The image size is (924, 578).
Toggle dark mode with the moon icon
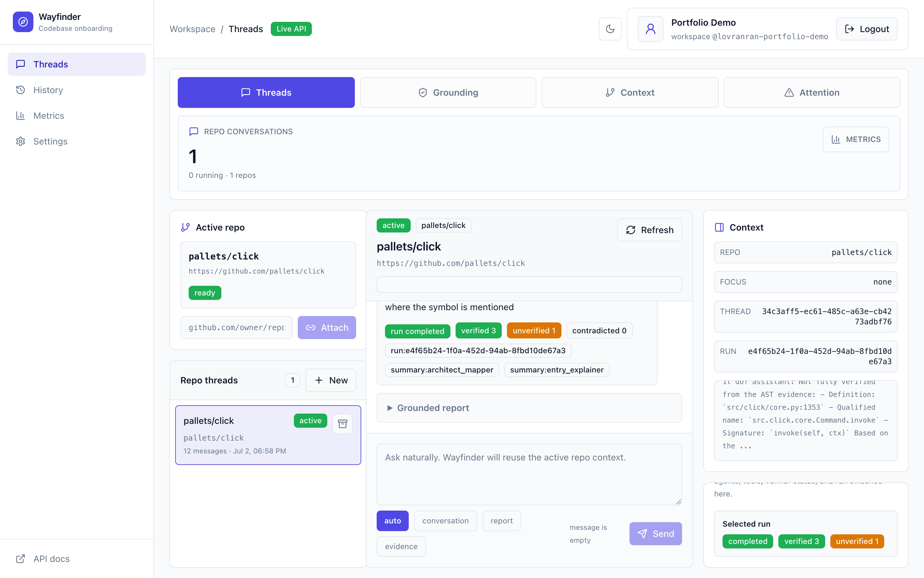point(610,29)
